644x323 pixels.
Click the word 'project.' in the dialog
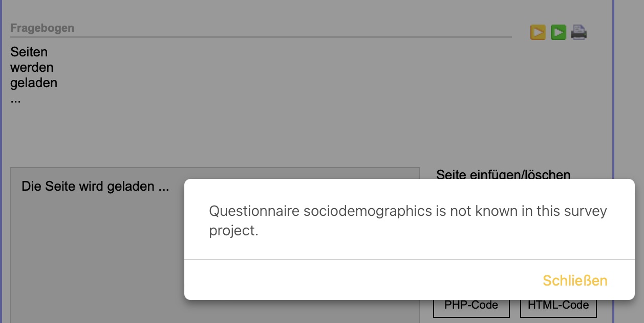coord(233,231)
